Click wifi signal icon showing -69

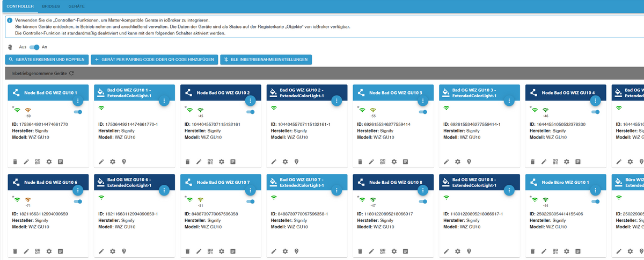click(x=28, y=110)
